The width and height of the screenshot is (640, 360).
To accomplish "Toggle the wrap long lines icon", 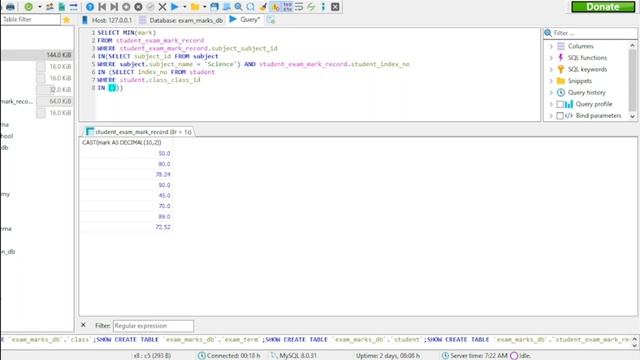I will 299,7.
